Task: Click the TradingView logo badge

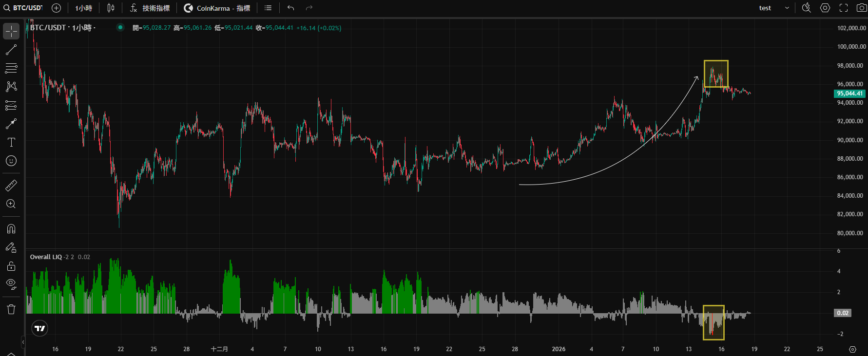Action: pos(40,328)
